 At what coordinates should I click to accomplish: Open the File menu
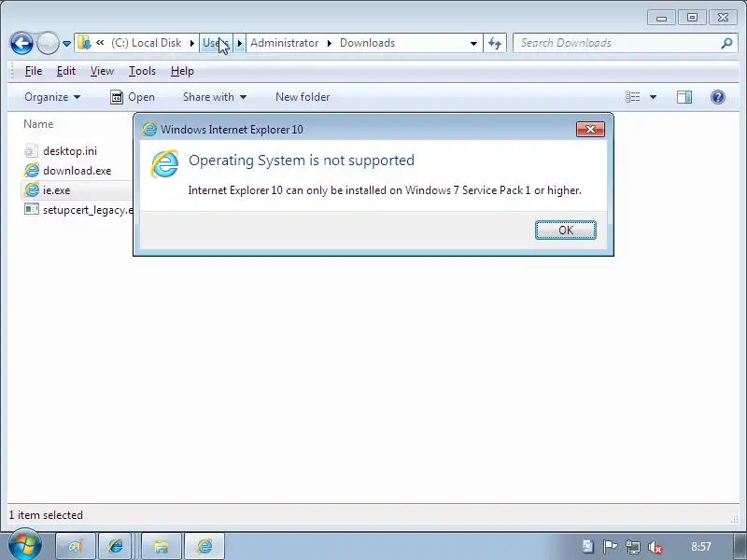[34, 71]
